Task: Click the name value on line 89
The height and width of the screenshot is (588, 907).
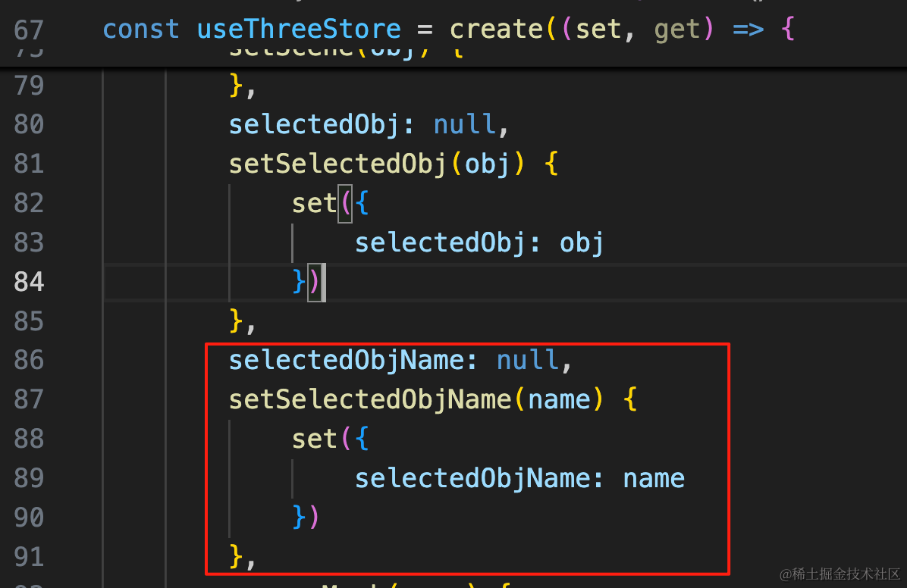Action: coord(654,480)
